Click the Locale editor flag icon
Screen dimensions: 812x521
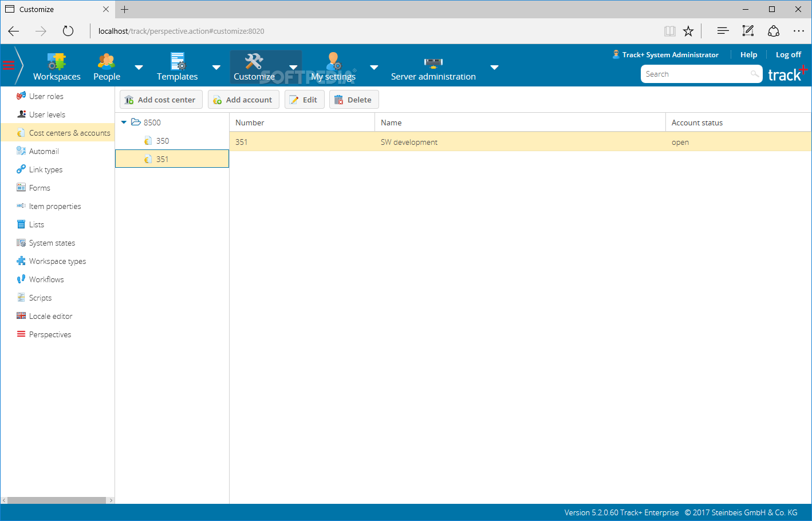(x=21, y=316)
